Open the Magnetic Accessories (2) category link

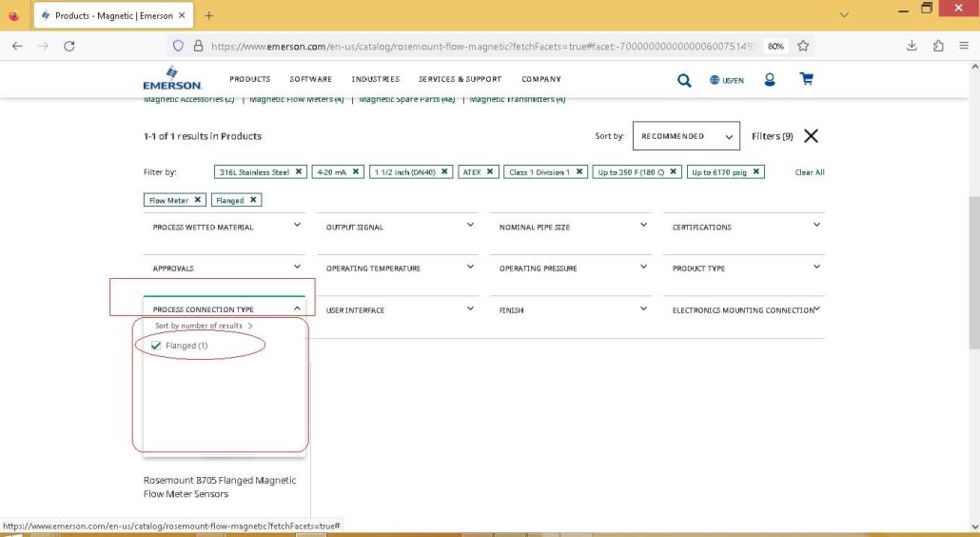[x=188, y=99]
